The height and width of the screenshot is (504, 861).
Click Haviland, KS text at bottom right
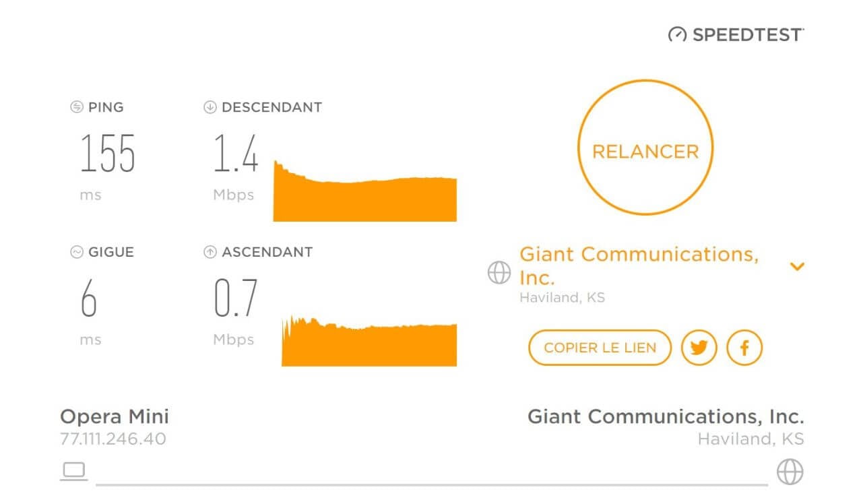coord(751,439)
